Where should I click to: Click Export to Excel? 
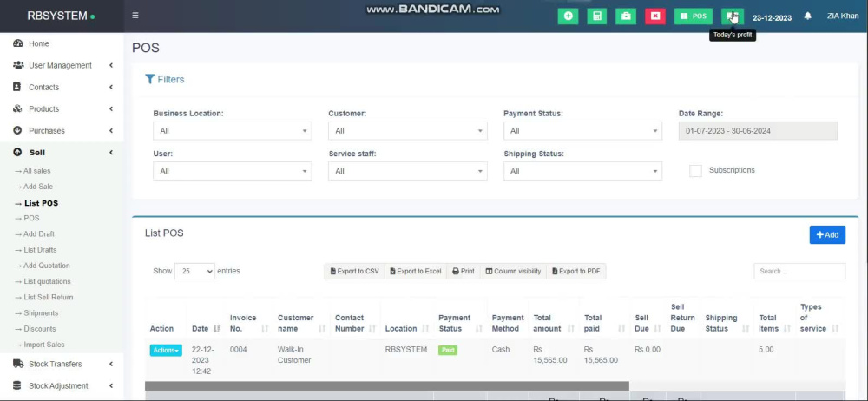coord(416,272)
